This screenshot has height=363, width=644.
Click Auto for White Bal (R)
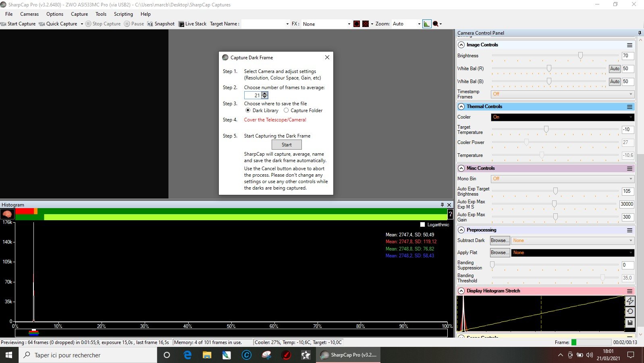(x=615, y=69)
